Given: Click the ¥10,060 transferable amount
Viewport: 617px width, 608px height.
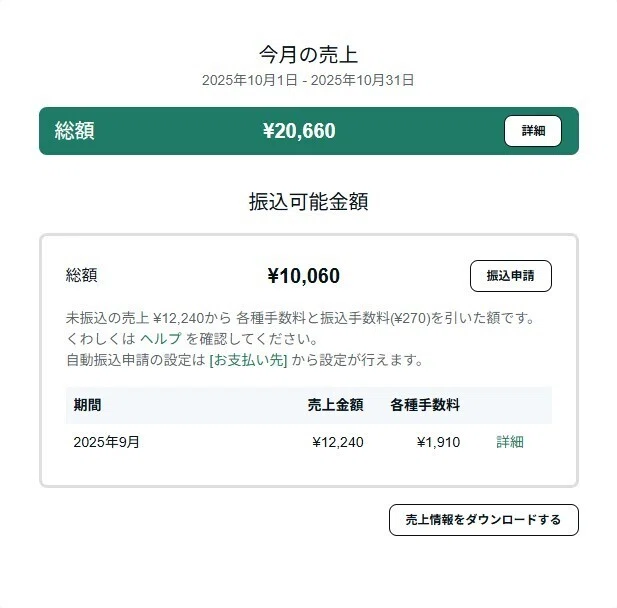Looking at the screenshot, I should pos(303,275).
